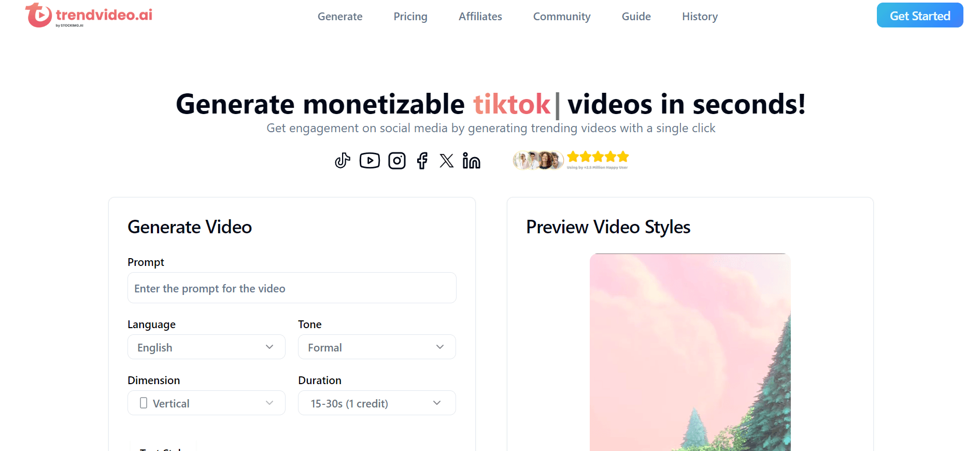Focus the video prompt input field
The image size is (980, 451).
292,288
